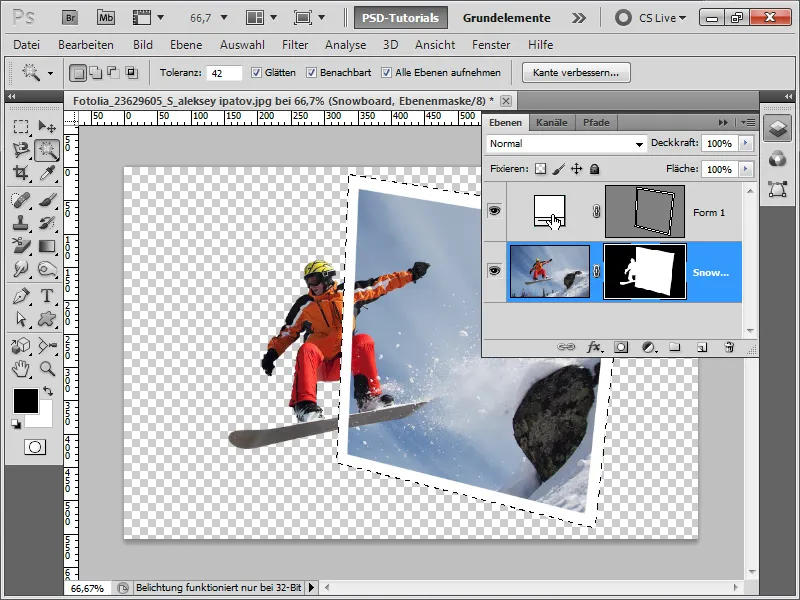Close the Fotolia document tab

coord(506,101)
